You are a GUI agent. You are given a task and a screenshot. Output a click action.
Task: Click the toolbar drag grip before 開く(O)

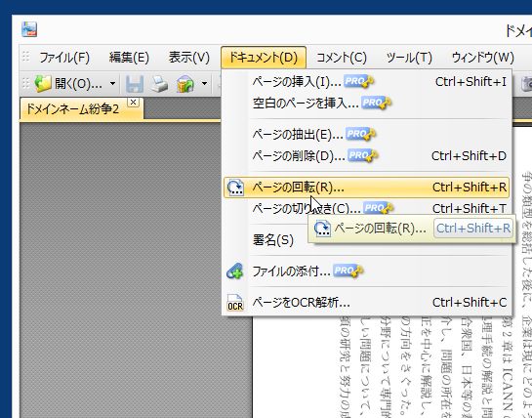25,84
